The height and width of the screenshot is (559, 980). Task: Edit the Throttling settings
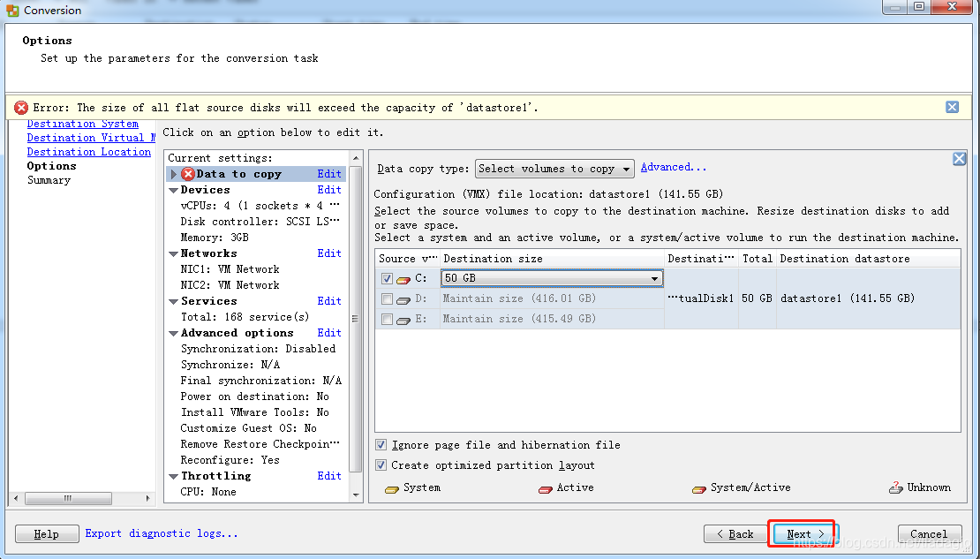click(329, 476)
